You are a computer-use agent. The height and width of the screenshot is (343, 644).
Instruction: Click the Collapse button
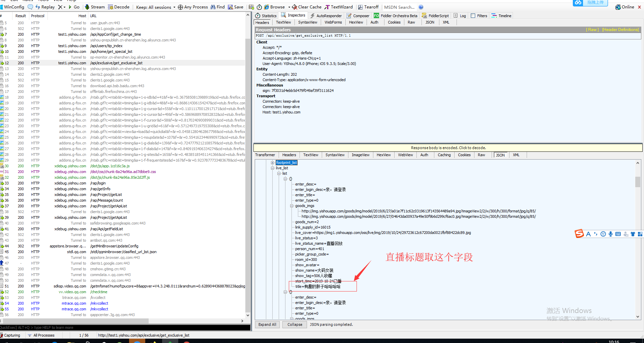[295, 324]
